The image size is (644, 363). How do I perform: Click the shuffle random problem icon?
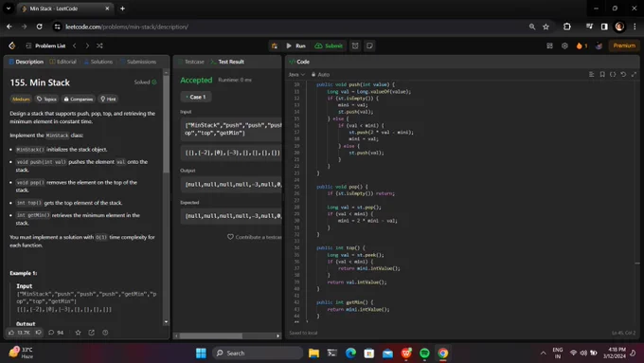[99, 45]
